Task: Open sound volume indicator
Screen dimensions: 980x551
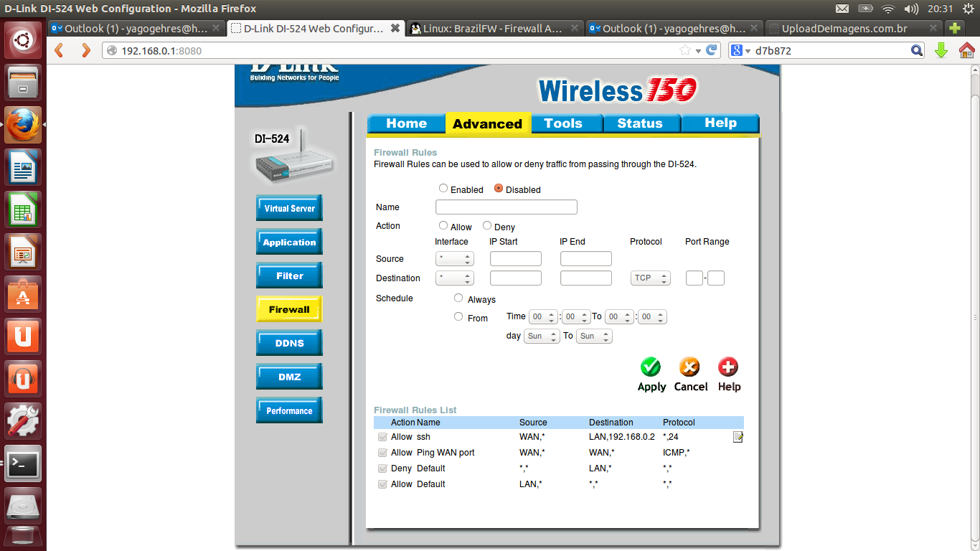Action: [911, 9]
